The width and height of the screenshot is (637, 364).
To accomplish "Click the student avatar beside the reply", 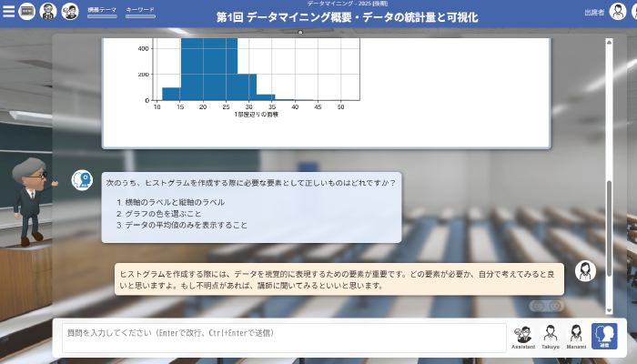I will 586,270.
